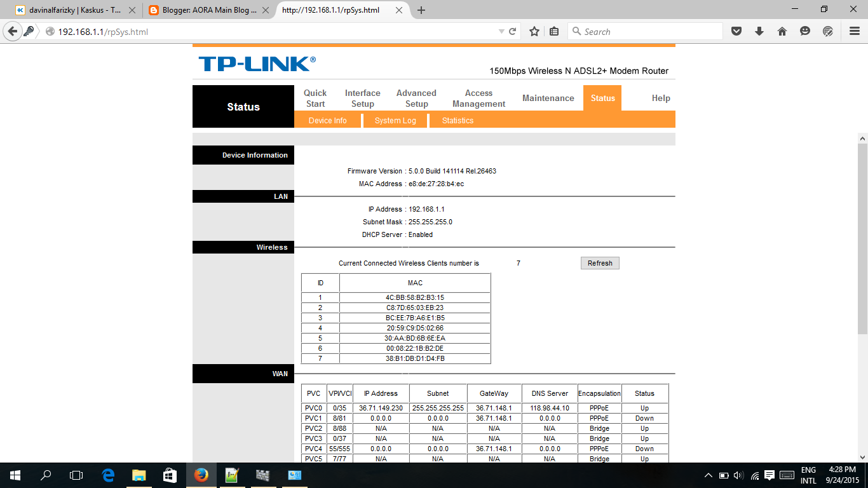The width and height of the screenshot is (868, 488).
Task: Click the Firefox Home icon
Action: coord(782,30)
